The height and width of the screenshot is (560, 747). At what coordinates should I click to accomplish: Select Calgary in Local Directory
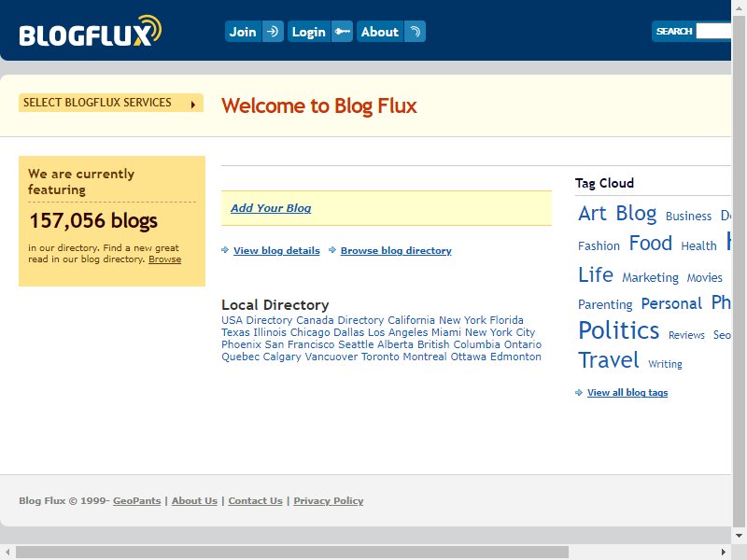[282, 357]
